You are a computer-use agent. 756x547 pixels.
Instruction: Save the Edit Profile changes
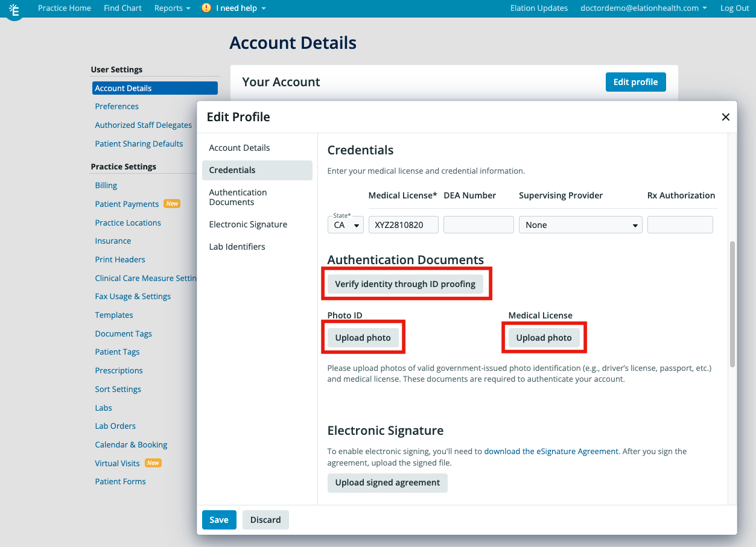click(x=219, y=519)
